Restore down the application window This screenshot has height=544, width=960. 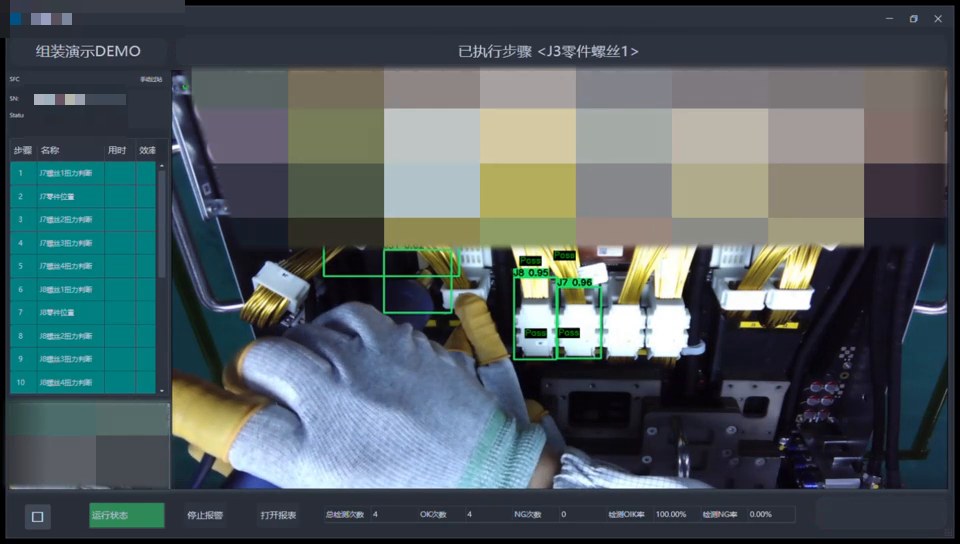913,19
